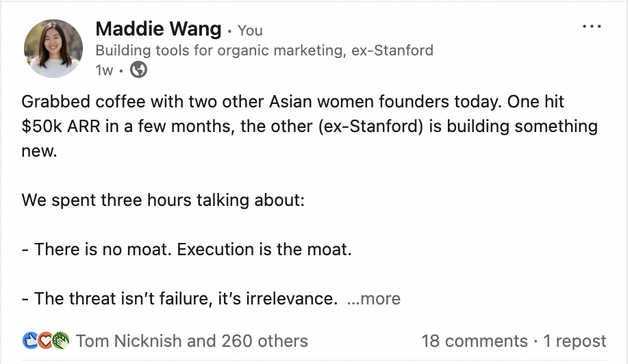Click the '$50k ARR' text in the post

click(61, 127)
